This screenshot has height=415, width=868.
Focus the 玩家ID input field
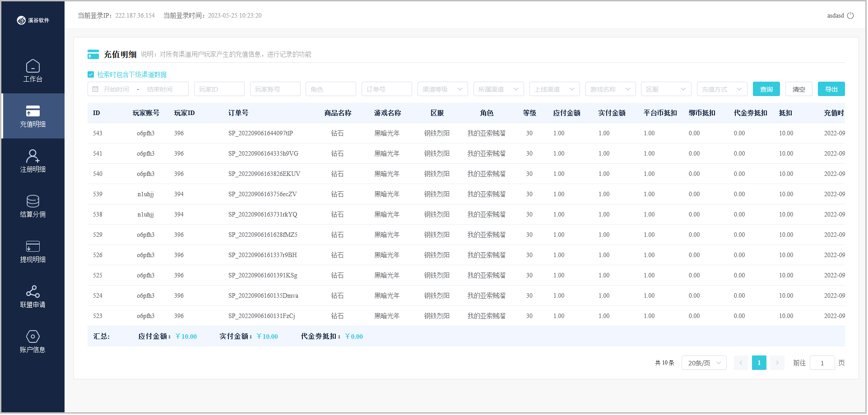click(x=219, y=89)
